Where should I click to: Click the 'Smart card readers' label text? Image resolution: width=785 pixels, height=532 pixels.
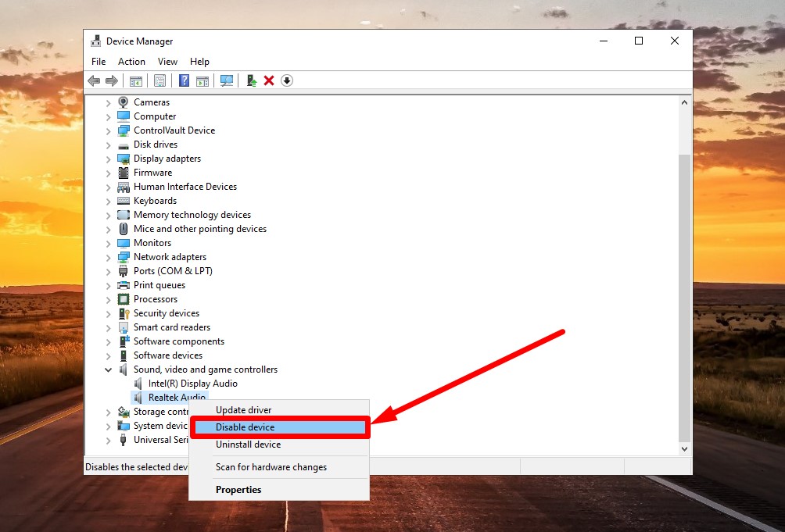pyautogui.click(x=172, y=327)
